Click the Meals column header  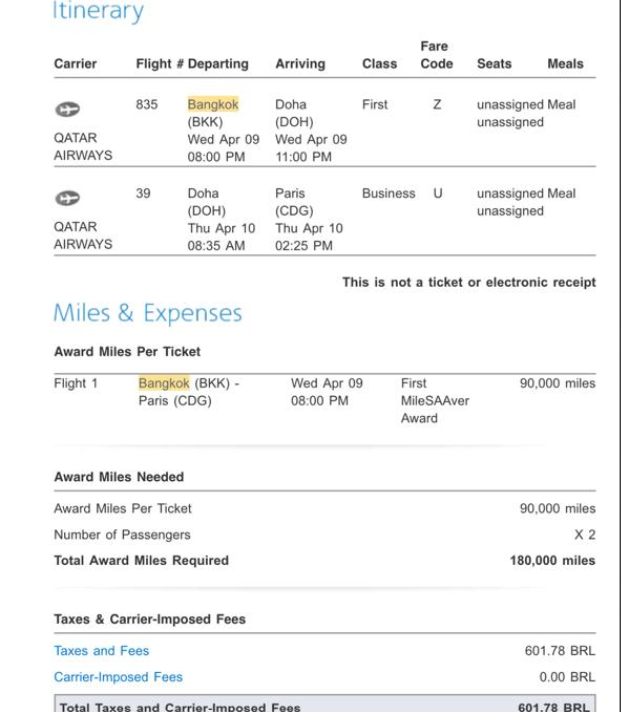pos(565,64)
